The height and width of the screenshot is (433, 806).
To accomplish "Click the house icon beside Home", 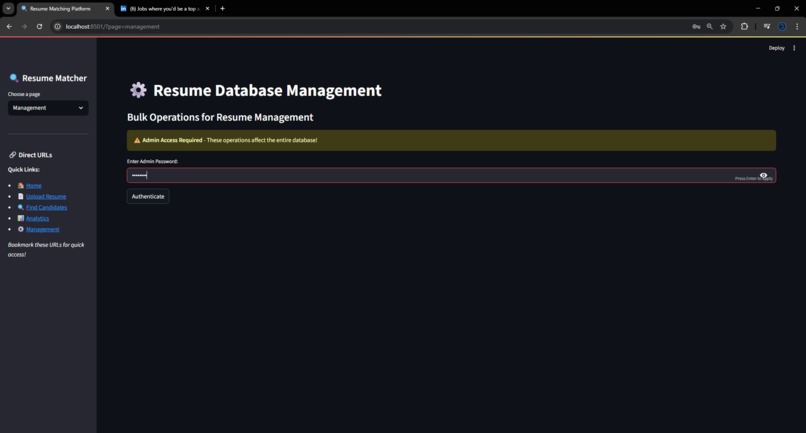I will (x=21, y=185).
